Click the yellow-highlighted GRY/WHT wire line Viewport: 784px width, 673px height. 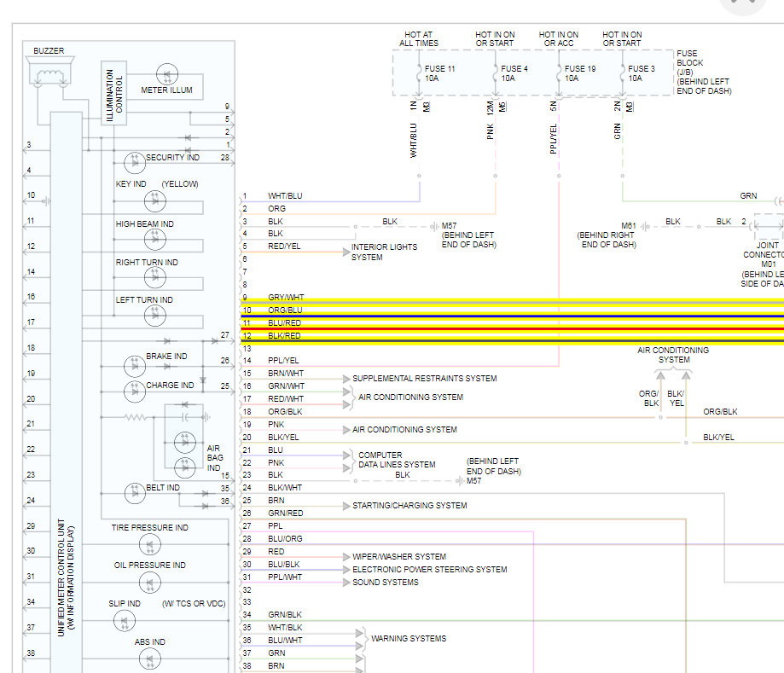point(513,303)
